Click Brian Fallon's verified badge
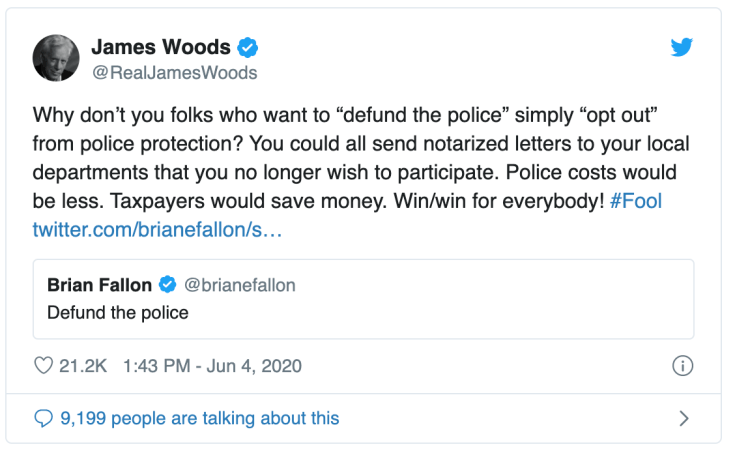The image size is (735, 451). 167,285
